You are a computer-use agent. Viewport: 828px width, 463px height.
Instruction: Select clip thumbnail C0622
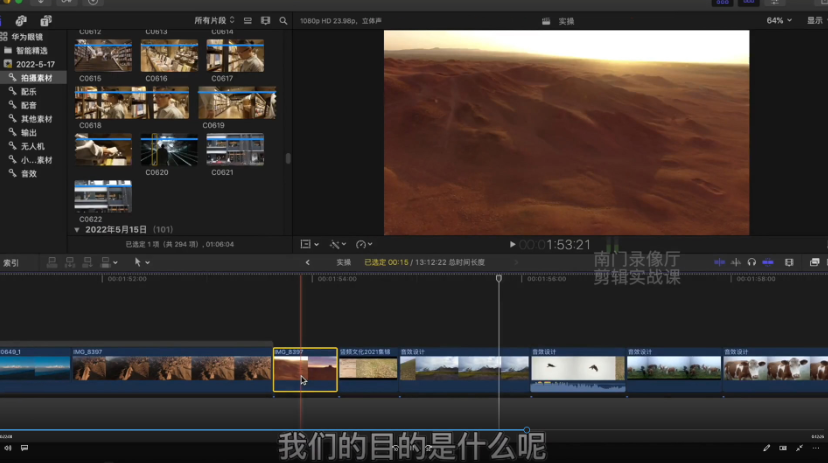pos(103,196)
